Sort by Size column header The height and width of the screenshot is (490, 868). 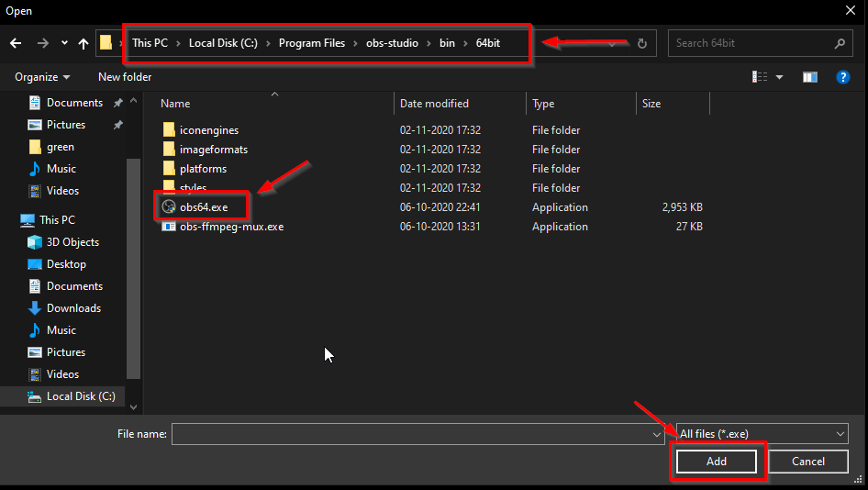(x=651, y=104)
